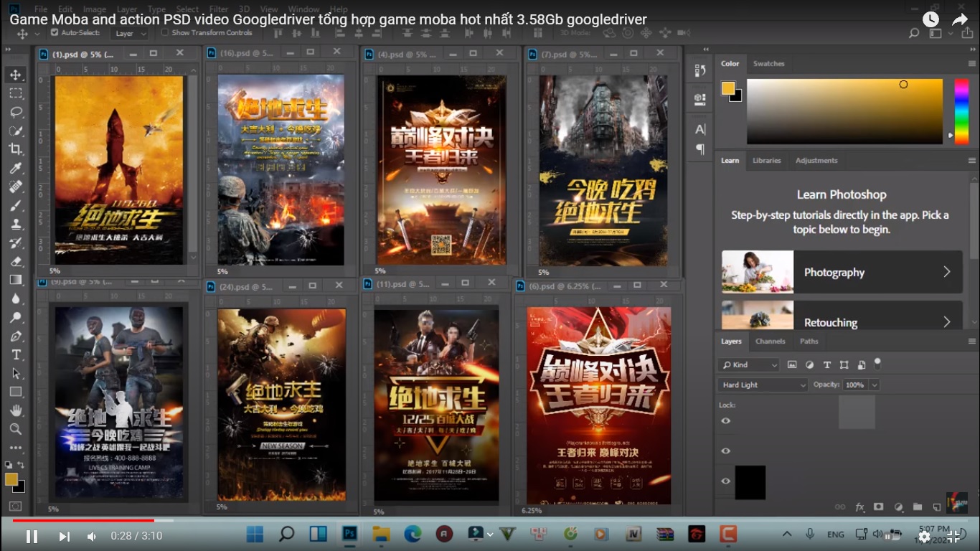The image size is (980, 551).
Task: Hide the top layer using eye icon
Action: pos(726,420)
